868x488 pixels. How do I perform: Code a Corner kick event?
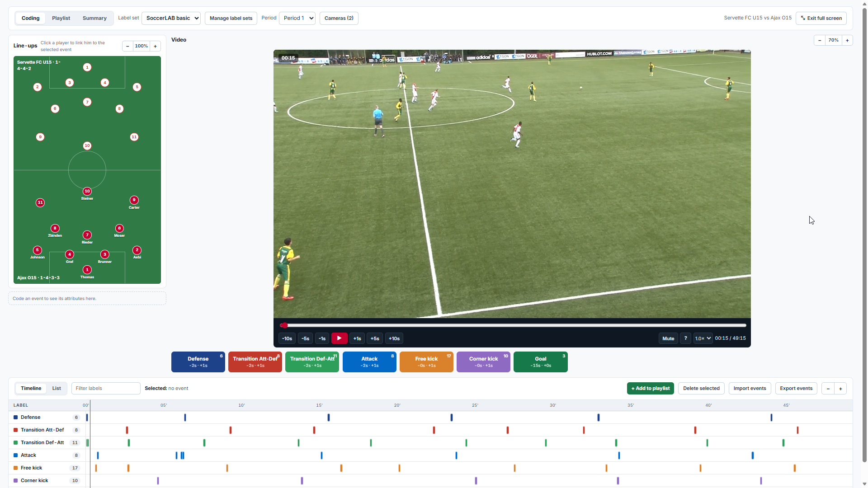tap(483, 362)
